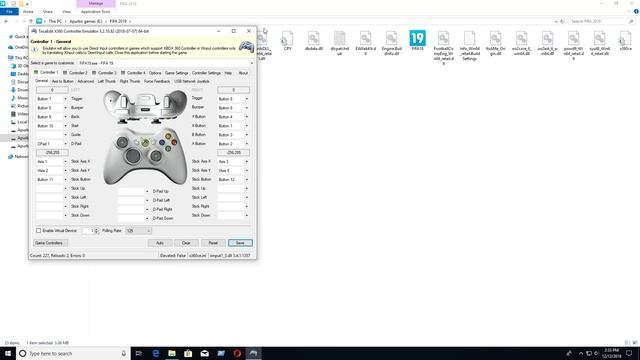This screenshot has height=360, width=640.
Task: Open the Axis to Button sub-tab
Action: 63,81
